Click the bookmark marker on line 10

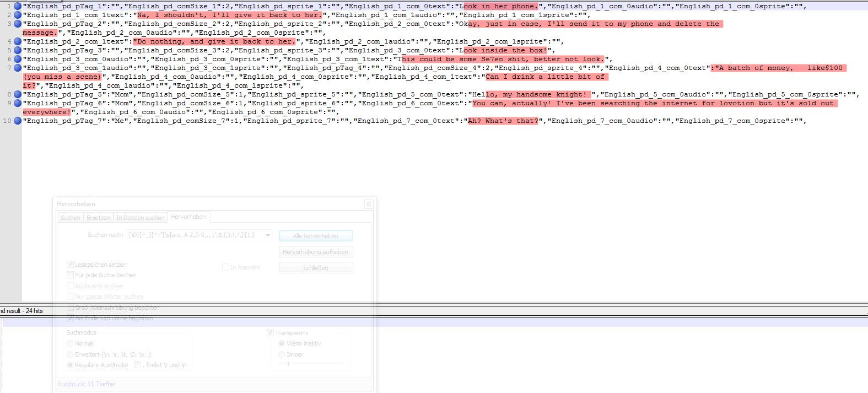[18, 121]
